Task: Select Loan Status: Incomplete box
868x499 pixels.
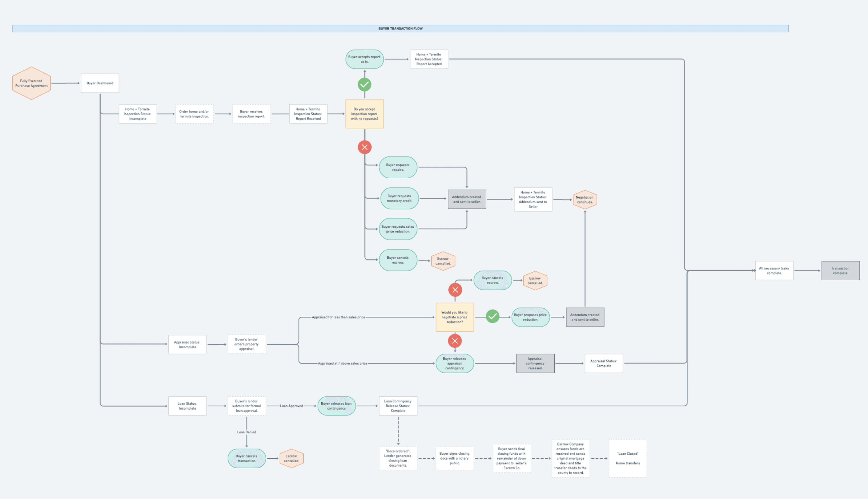Action: coord(187,406)
